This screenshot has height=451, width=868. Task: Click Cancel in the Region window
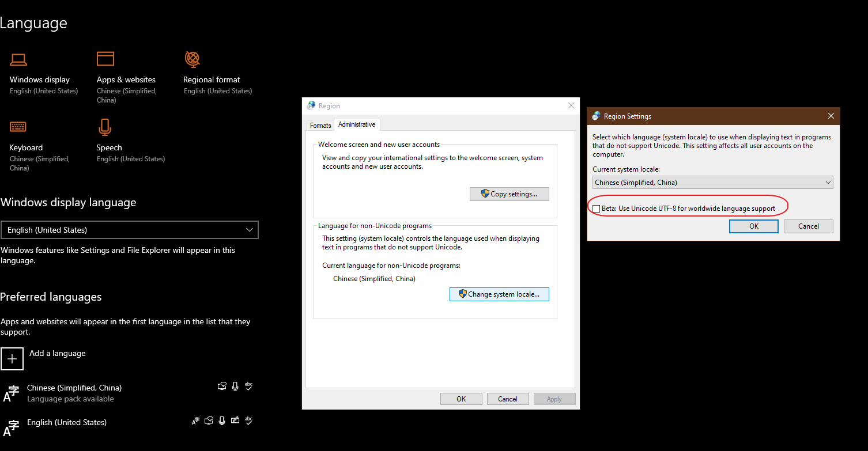pos(508,399)
